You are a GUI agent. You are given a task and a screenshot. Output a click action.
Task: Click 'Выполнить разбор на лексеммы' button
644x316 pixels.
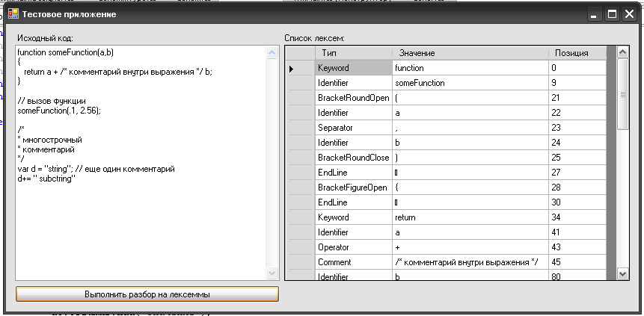pyautogui.click(x=147, y=294)
